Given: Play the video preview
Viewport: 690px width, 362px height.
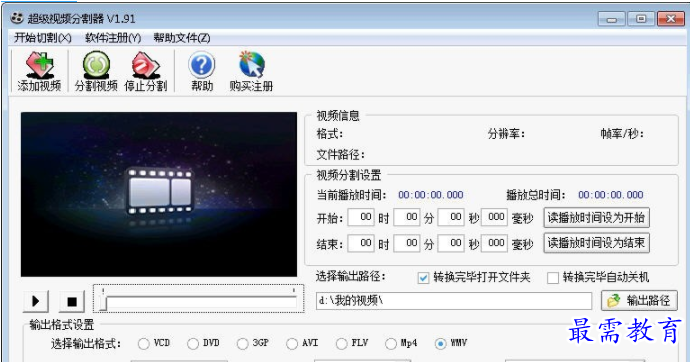Looking at the screenshot, I should pos(36,301).
